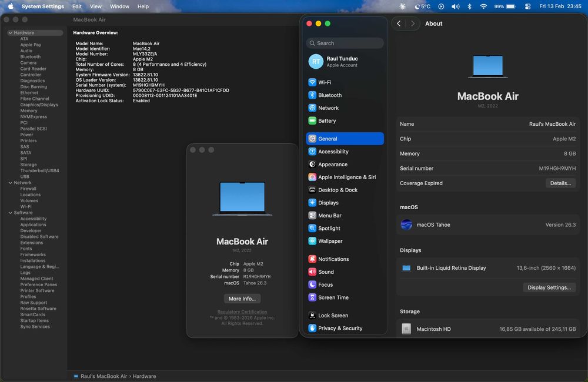Screen dimensions: 588x382
Task: Open the Spotlight settings icon
Action: pyautogui.click(x=312, y=229)
